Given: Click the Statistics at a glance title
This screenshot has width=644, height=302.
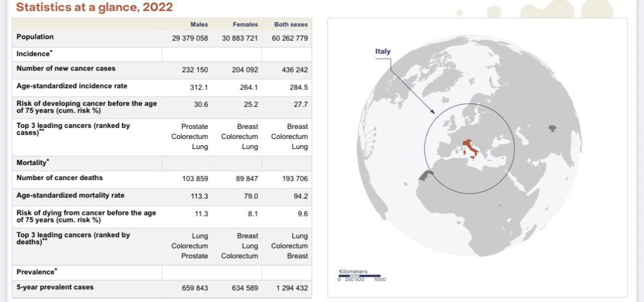Looking at the screenshot, I should tap(94, 7).
